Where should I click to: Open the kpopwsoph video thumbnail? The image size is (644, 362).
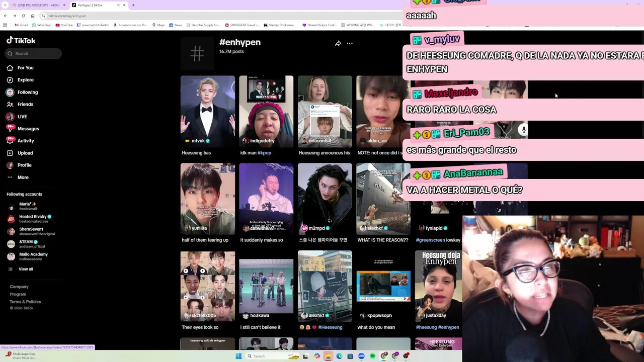pyautogui.click(x=383, y=286)
